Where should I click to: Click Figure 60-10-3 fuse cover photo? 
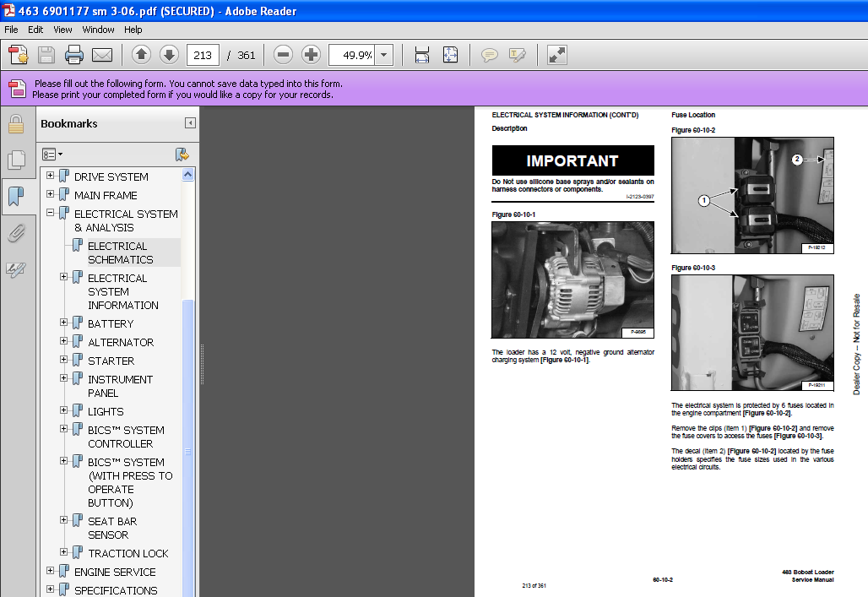[752, 333]
